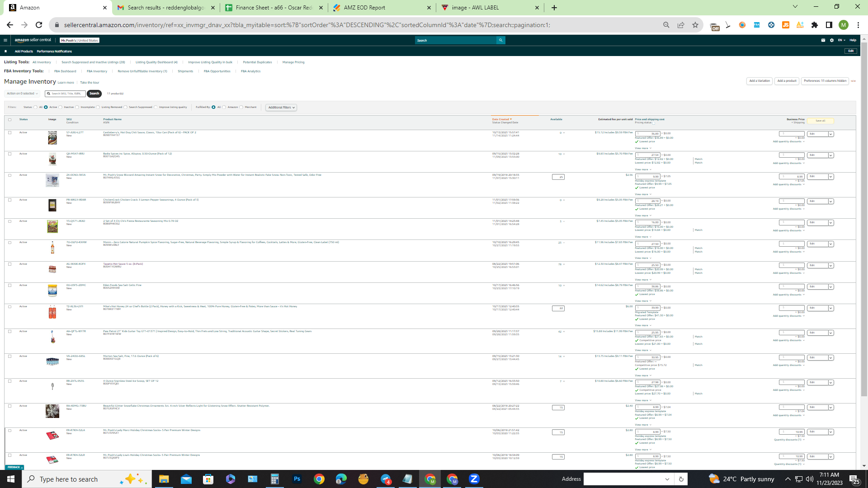This screenshot has height=488, width=868.
Task: Check the Castleberry's Hot Dog Chili Sauce row
Action: [x=9, y=133]
